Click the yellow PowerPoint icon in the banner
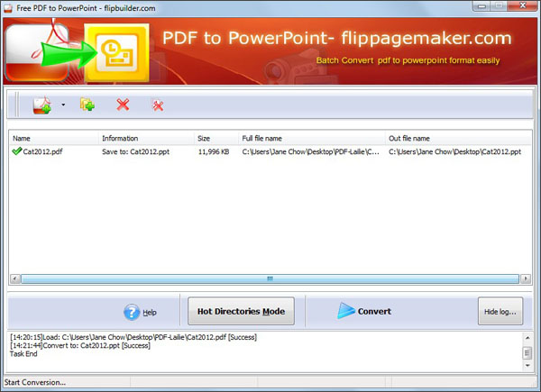Viewport: 541px width, 392px height. (x=116, y=53)
